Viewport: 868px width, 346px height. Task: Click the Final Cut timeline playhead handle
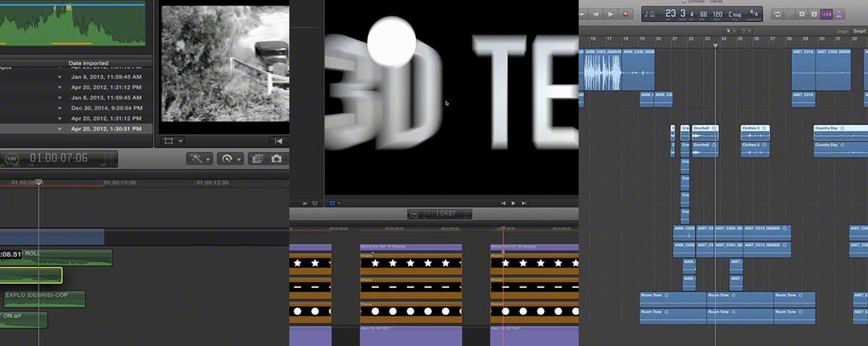point(39,182)
